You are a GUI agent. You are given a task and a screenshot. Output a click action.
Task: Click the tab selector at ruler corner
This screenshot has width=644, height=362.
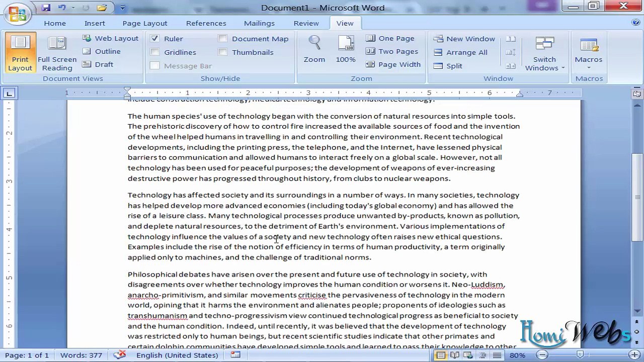pos(9,93)
